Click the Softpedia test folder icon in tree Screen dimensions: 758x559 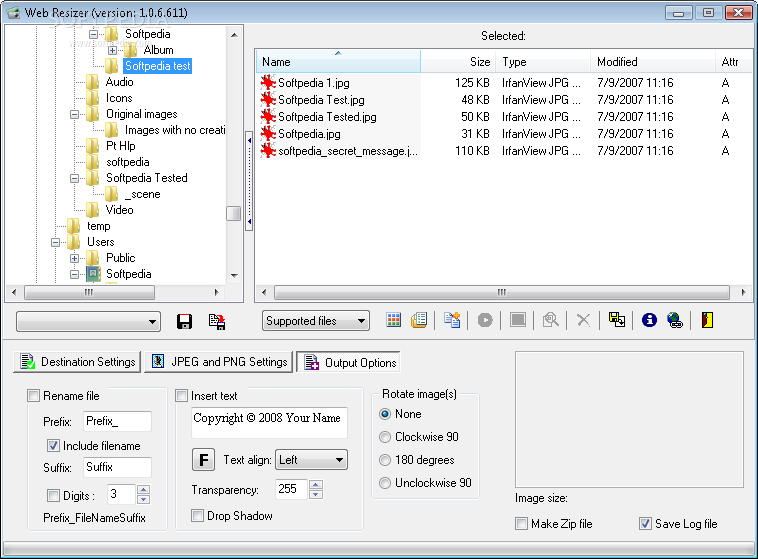coord(112,66)
